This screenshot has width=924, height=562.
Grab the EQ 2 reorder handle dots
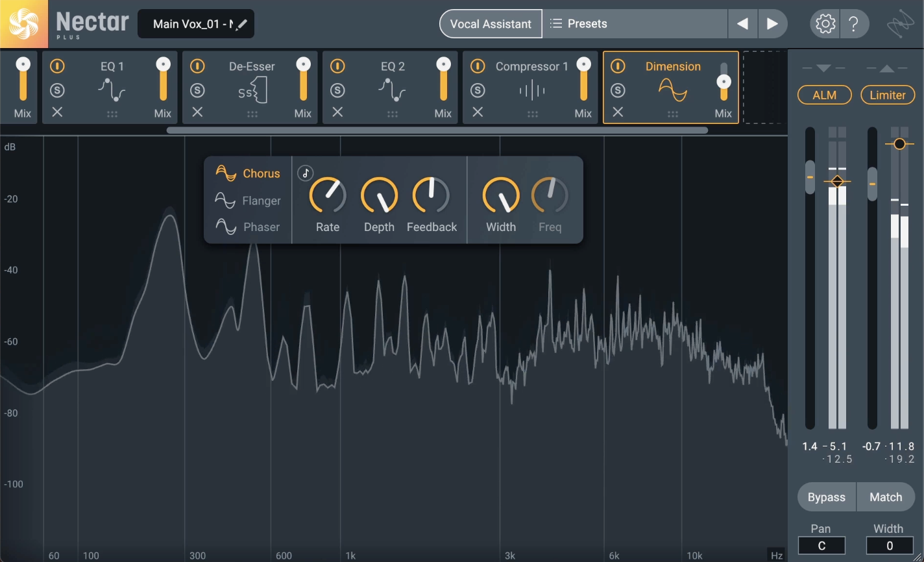tap(393, 114)
